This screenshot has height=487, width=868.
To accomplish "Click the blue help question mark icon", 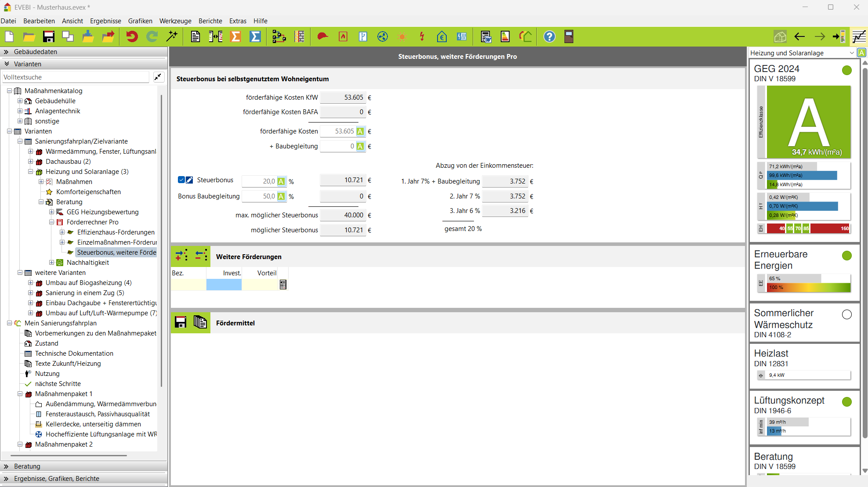I will (549, 36).
